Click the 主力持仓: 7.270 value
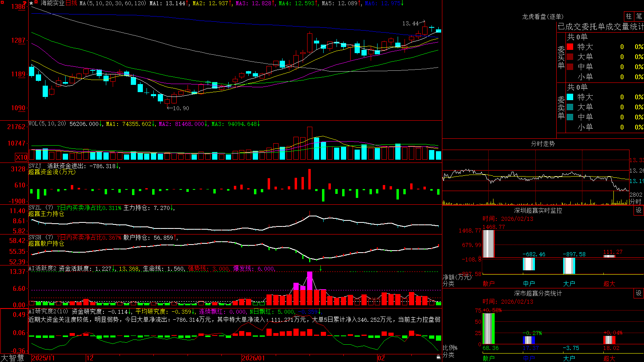The height and width of the screenshot is (362, 644). pyautogui.click(x=147, y=208)
